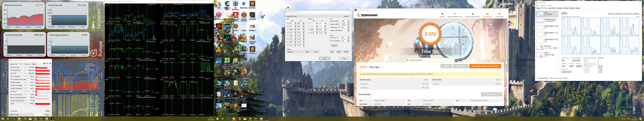The height and width of the screenshot is (121, 644).
Task: Click Load profile button in OverdriveNTool
Action: pyautogui.click(x=307, y=52)
